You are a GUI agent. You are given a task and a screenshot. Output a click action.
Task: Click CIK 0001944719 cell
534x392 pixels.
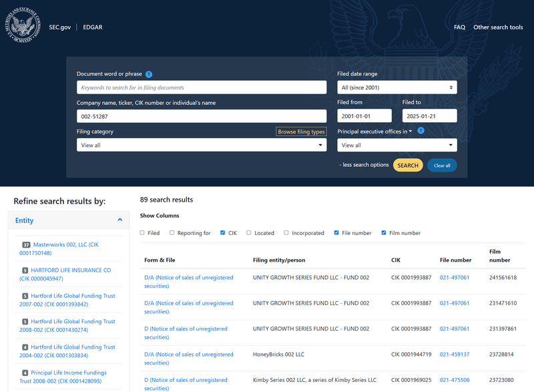[x=411, y=354]
